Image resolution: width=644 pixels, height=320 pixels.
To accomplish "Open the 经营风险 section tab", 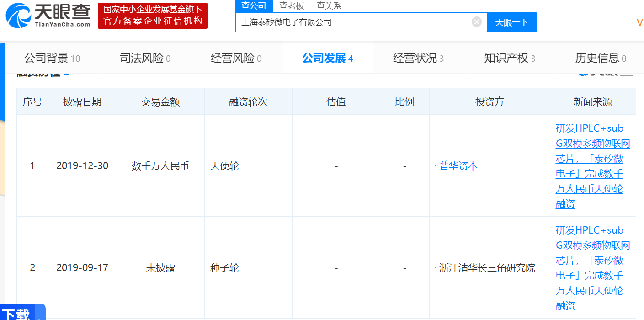I will 236,58.
